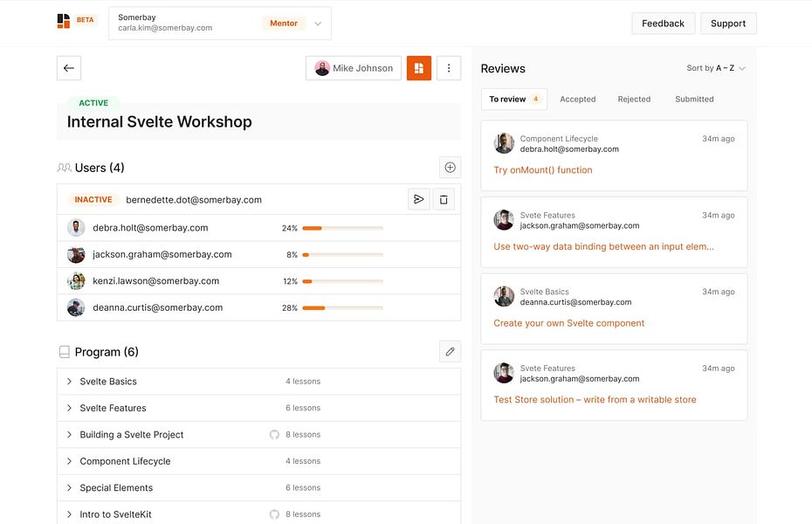
Task: Expand the Building a Svelte Project module
Action: click(69, 434)
